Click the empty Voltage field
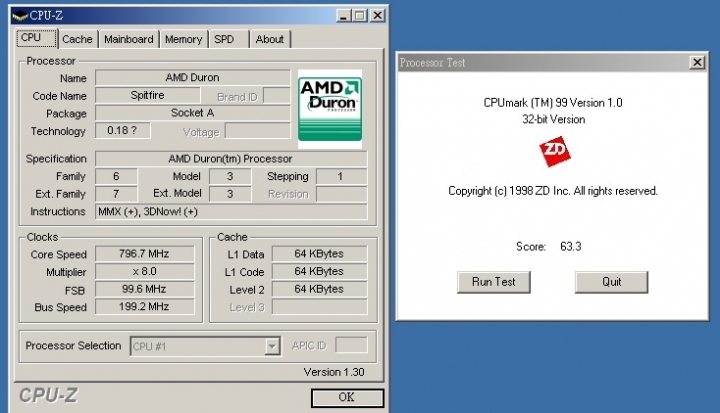The height and width of the screenshot is (413, 720). pos(258,130)
